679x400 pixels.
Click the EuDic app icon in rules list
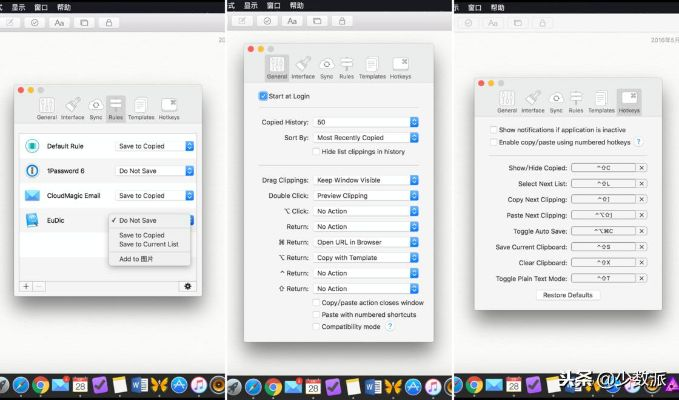click(32, 221)
